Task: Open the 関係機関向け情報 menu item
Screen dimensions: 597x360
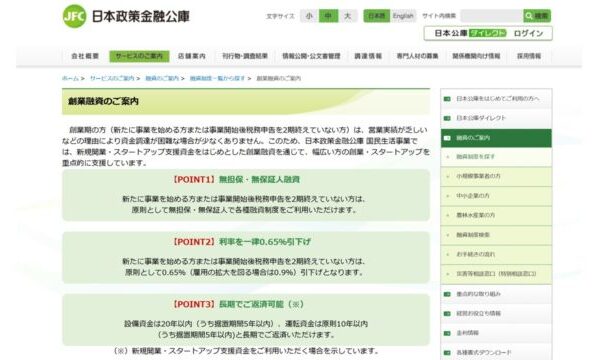Action: (476, 56)
